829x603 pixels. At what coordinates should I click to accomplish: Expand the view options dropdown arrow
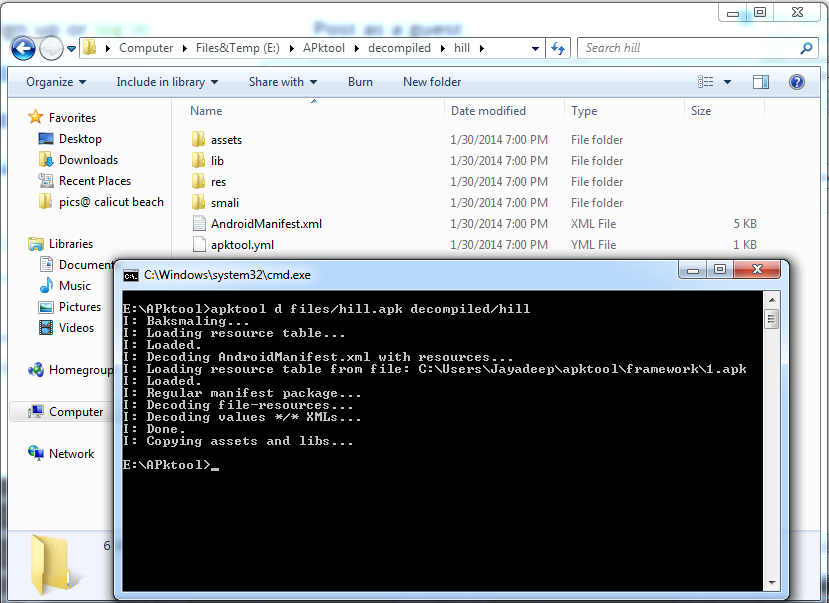(727, 82)
